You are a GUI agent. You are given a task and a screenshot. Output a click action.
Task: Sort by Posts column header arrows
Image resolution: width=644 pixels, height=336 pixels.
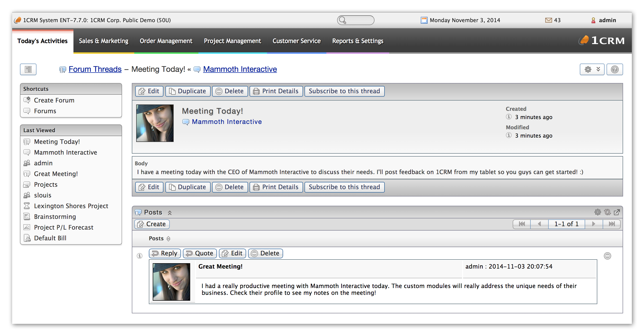click(x=168, y=239)
